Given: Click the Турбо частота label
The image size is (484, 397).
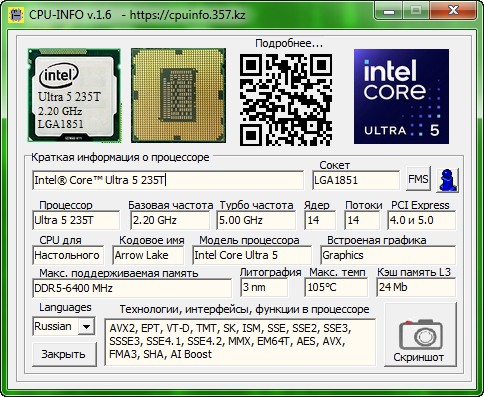Looking at the screenshot, I should [256, 205].
